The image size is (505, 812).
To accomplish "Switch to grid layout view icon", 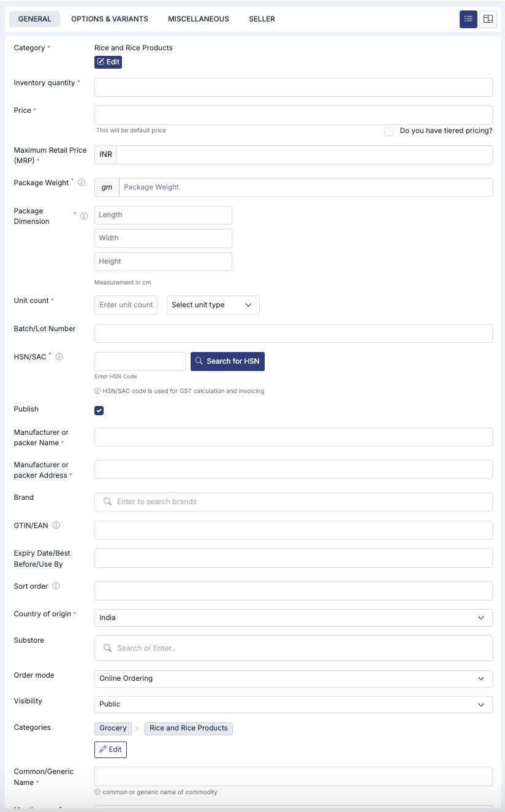I will (488, 19).
